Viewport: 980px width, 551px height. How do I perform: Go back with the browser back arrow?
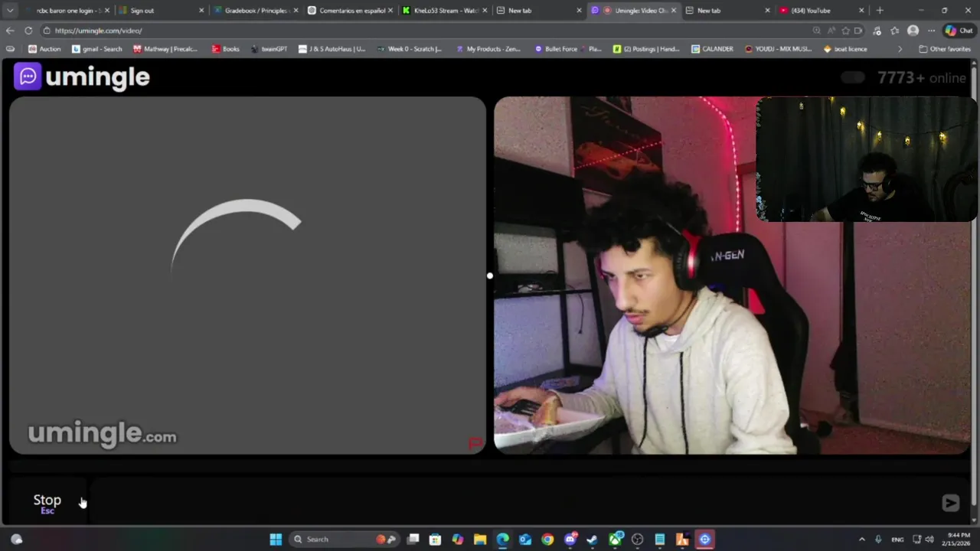(x=9, y=31)
